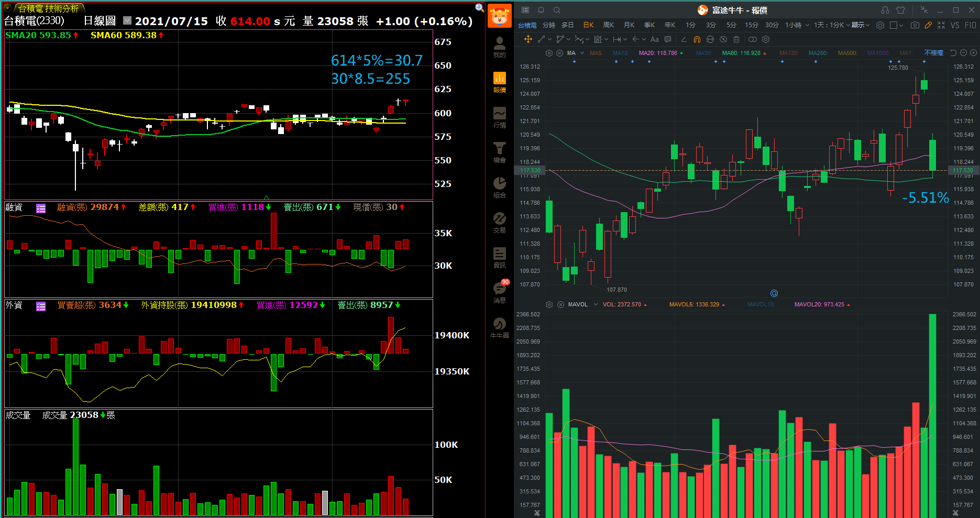Select the 台積電 技術分析 tab
The image size is (980, 518).
[48, 8]
